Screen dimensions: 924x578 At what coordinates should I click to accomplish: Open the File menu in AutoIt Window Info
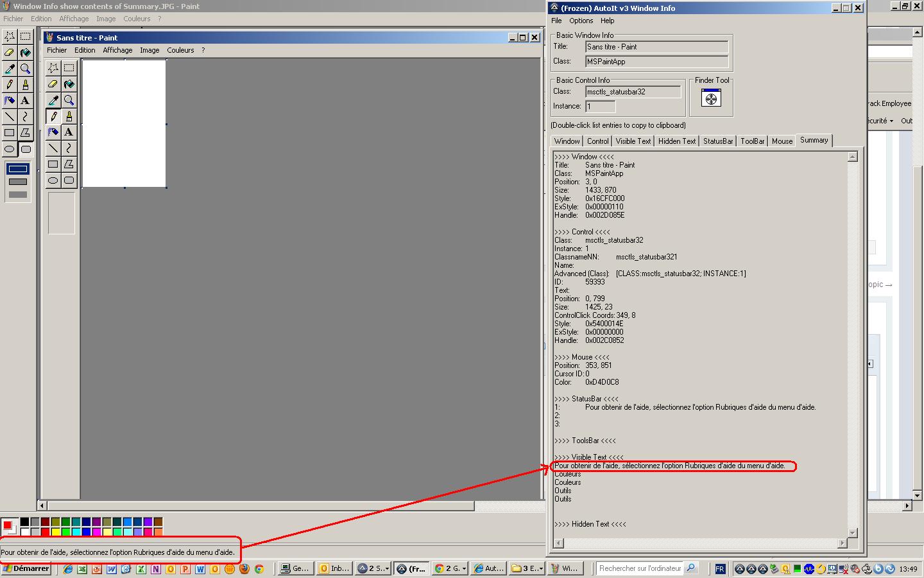tap(556, 21)
